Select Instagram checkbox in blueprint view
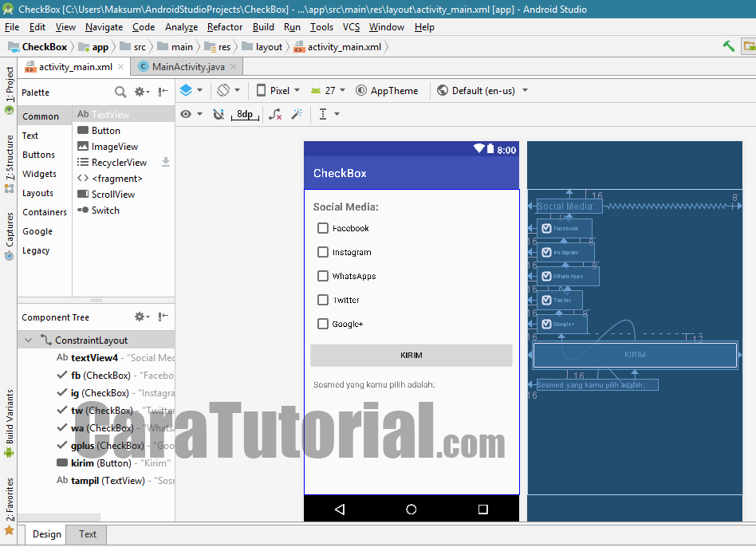The height and width of the screenshot is (547, 756). coord(565,253)
